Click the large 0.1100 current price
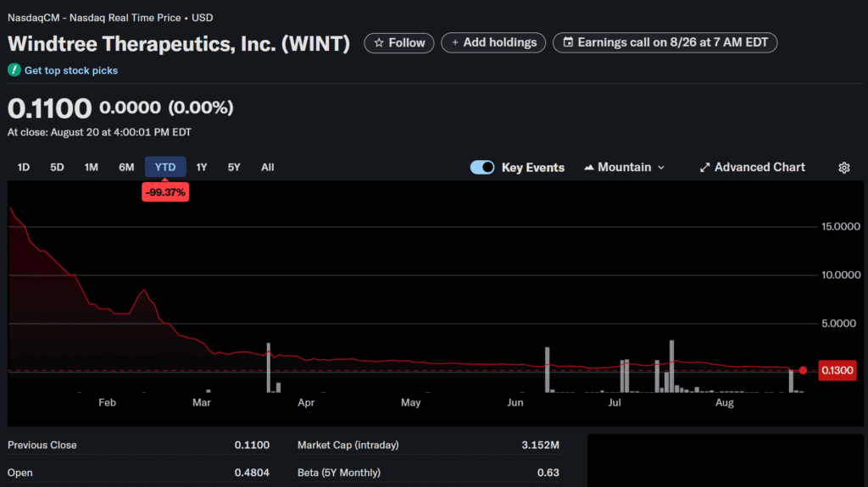868x487 pixels. coord(49,108)
